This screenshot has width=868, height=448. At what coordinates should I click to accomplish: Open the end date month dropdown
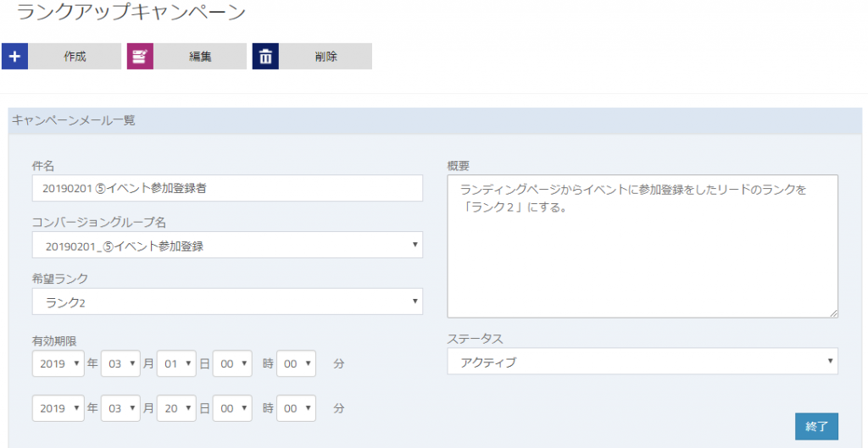pos(120,408)
